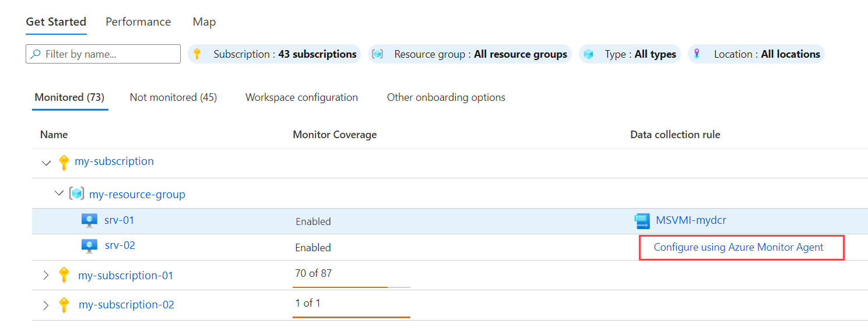Screen dimensions: 868x334
Task: Collapse the my-subscription tree node
Action: point(47,163)
